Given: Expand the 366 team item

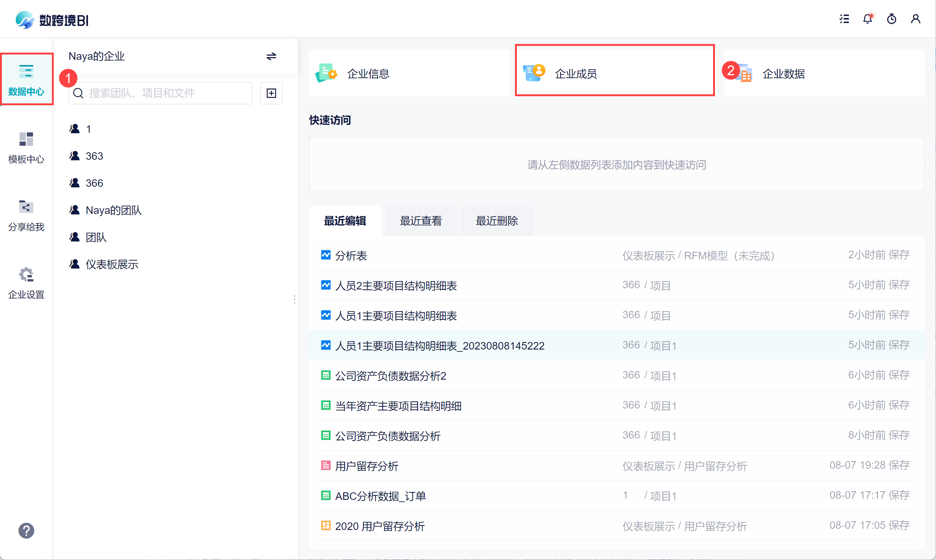Looking at the screenshot, I should (x=94, y=183).
